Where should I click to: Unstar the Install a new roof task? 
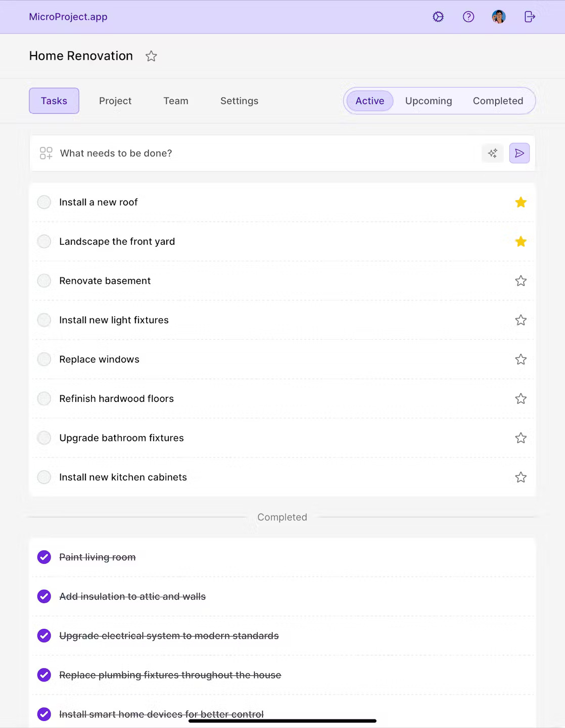(521, 202)
